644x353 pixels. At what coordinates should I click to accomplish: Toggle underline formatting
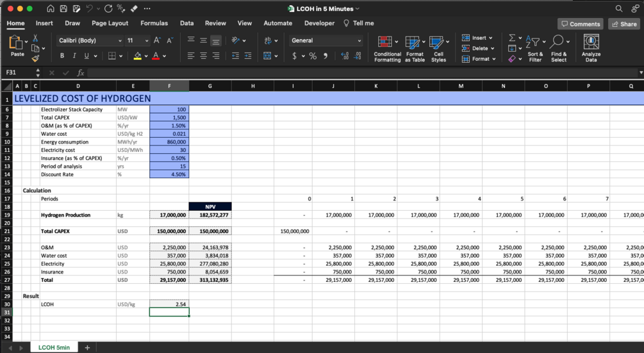[87, 56]
